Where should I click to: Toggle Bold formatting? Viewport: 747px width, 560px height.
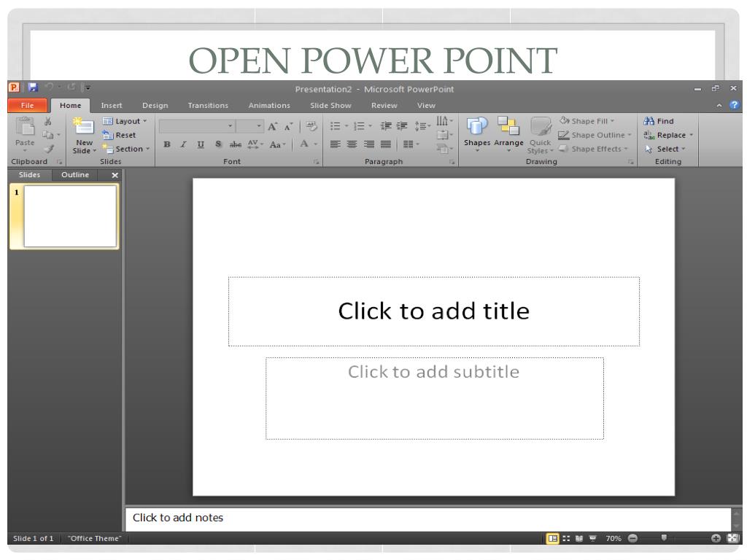[x=167, y=144]
